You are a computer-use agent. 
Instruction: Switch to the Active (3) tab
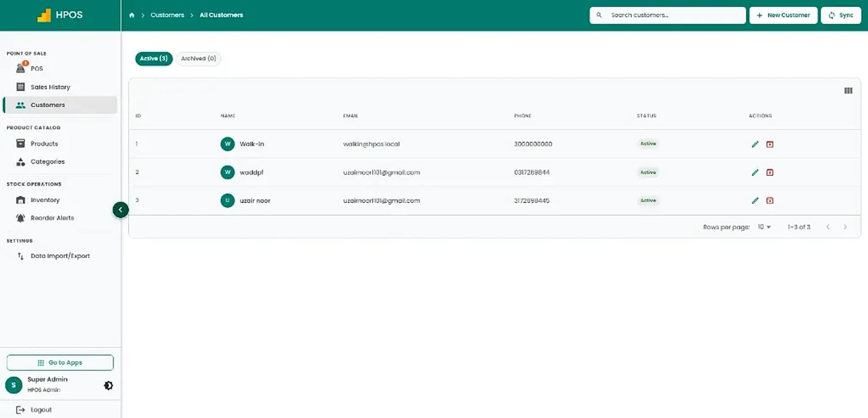[154, 58]
